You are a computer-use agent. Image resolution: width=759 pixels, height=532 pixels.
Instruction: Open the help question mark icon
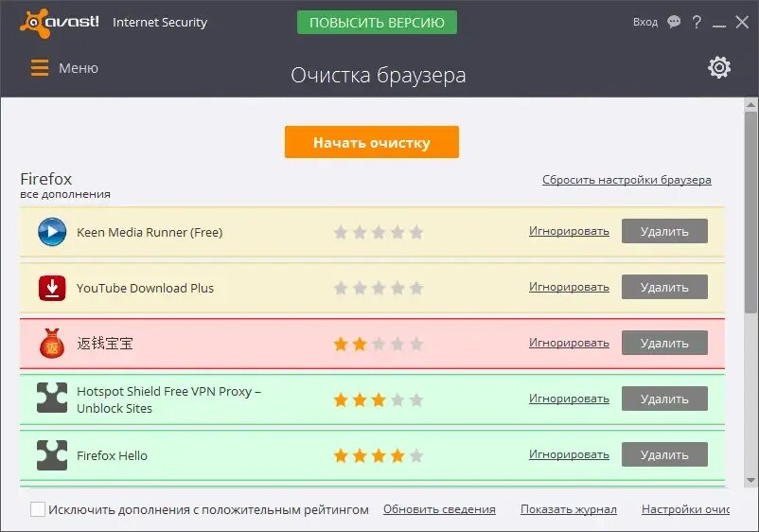pyautogui.click(x=697, y=22)
